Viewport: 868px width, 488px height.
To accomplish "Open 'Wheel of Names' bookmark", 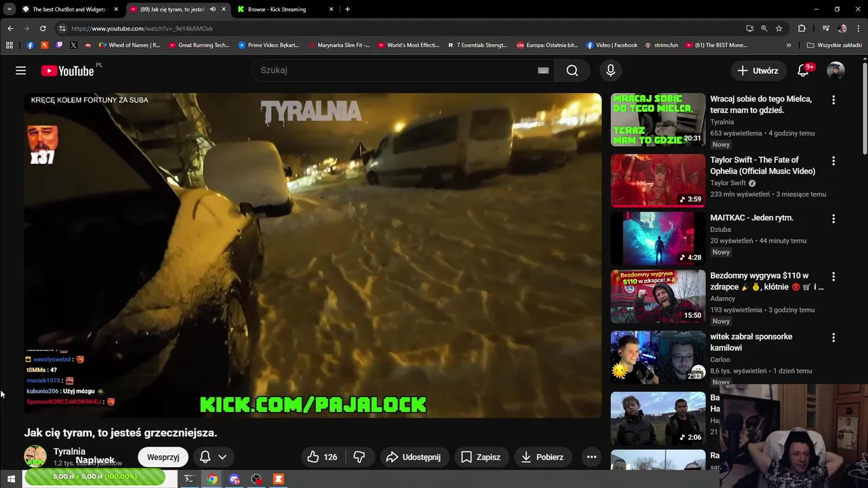I will click(130, 45).
